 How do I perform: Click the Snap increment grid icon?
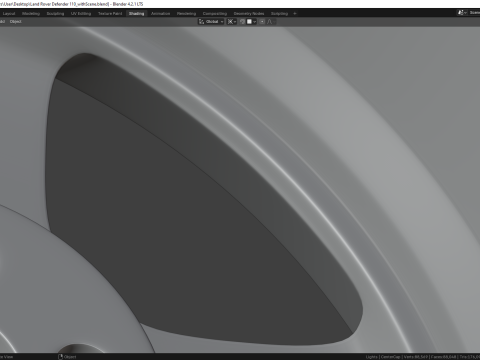tap(249, 22)
